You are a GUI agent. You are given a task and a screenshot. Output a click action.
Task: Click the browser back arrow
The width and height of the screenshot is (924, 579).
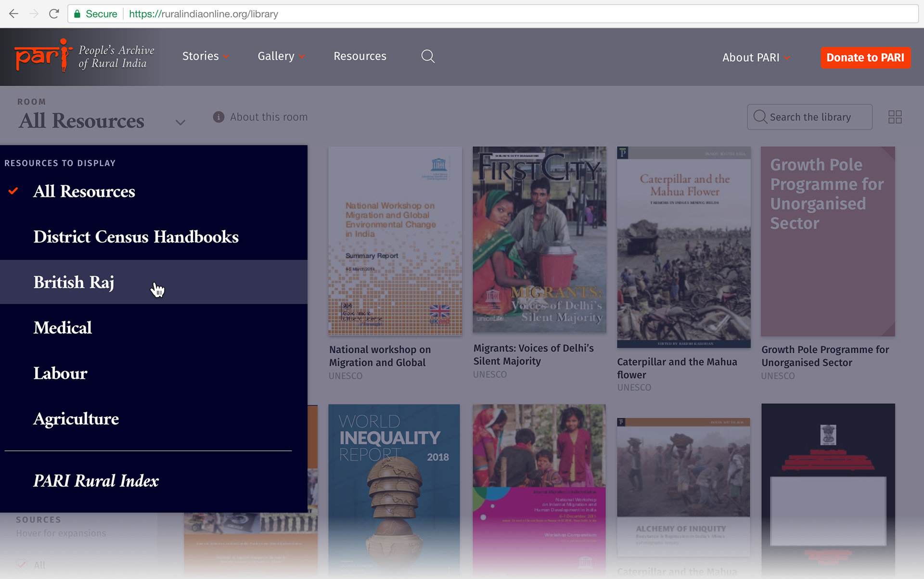click(x=14, y=14)
